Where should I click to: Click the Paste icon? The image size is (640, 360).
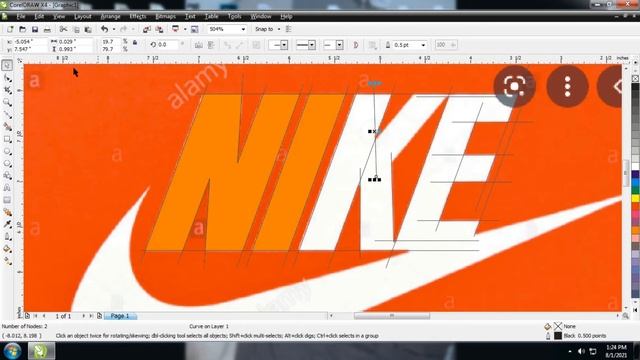point(88,29)
